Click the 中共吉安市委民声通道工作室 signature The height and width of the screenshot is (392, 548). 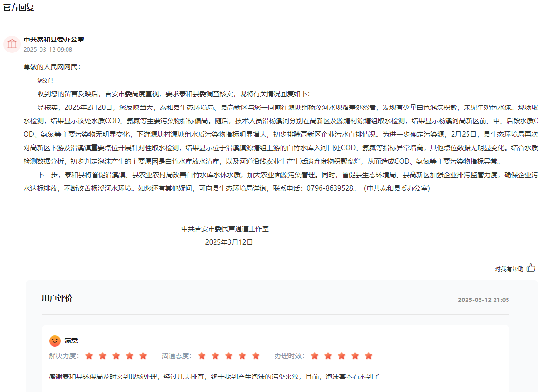225,229
